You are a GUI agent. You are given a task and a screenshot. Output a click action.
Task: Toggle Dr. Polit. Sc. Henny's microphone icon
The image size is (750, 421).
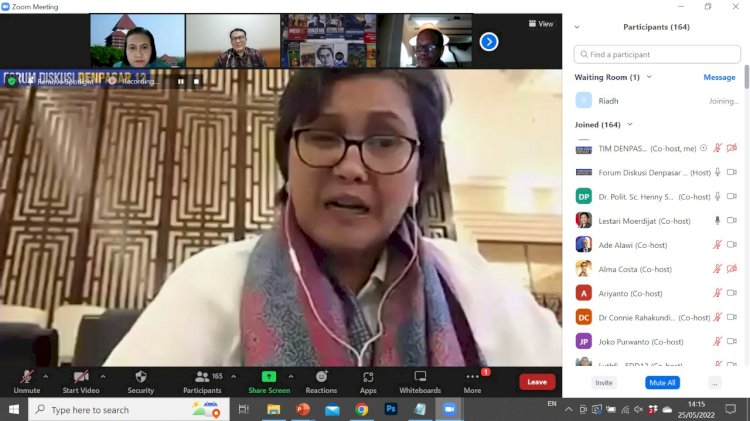(717, 196)
